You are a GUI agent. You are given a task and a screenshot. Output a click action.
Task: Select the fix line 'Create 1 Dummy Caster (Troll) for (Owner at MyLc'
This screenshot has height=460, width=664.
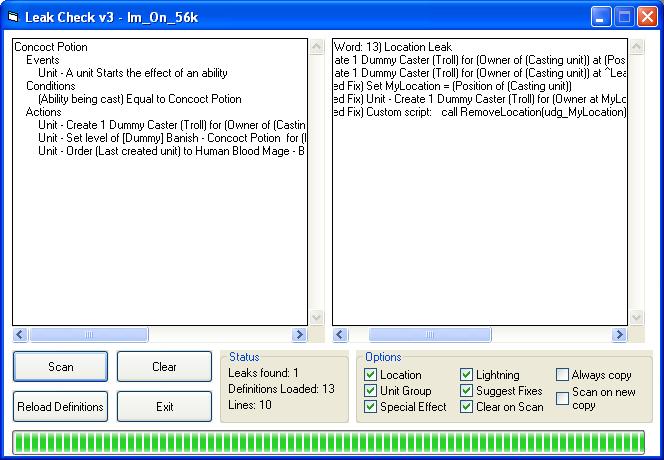(480, 100)
